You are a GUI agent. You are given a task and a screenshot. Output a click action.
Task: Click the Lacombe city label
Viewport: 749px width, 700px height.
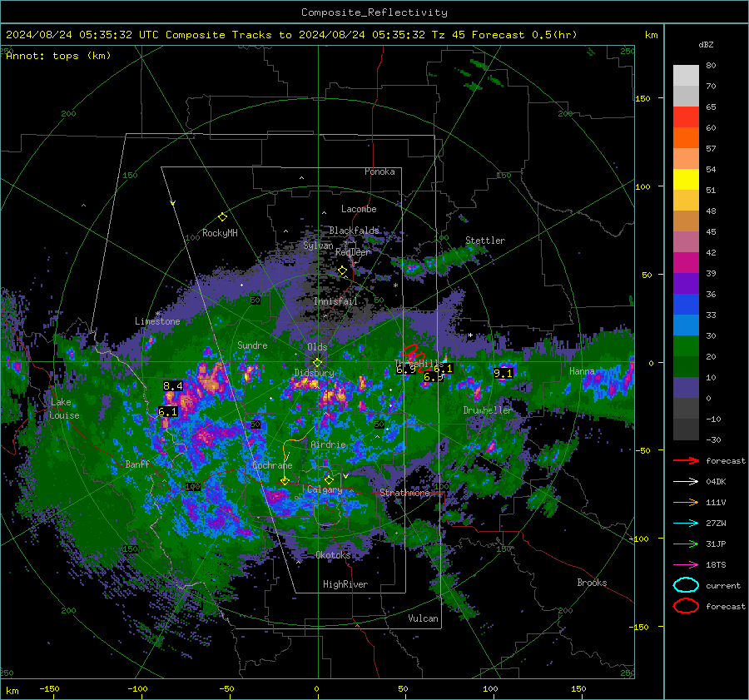click(x=359, y=209)
